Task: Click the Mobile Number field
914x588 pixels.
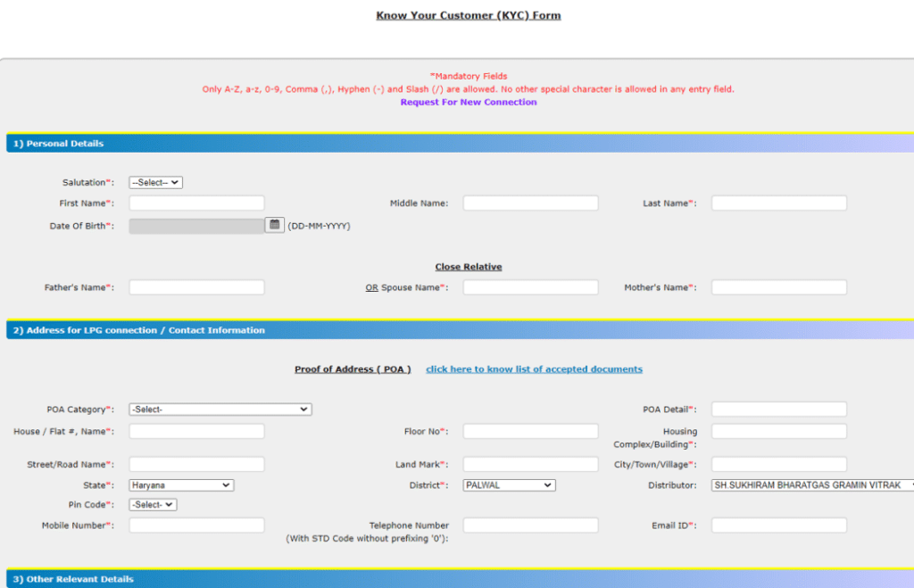Action: 196,525
